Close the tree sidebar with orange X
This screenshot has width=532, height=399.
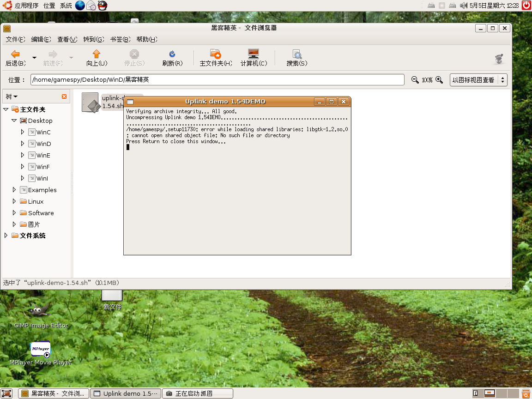tap(64, 97)
